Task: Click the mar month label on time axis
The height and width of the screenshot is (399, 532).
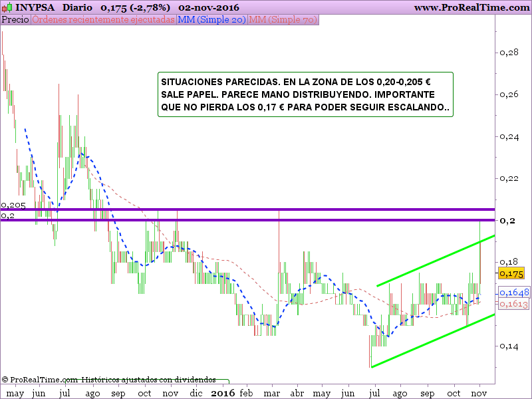Action: pos(272,394)
